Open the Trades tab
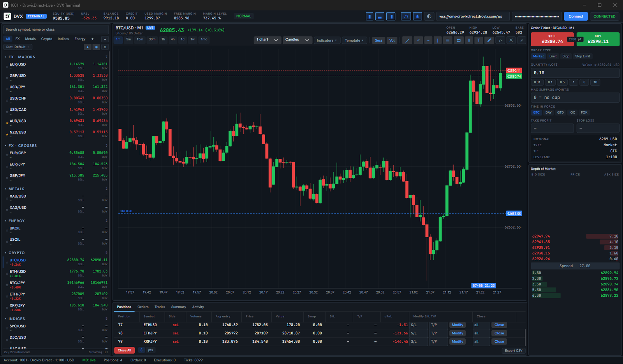Image resolution: width=623 pixels, height=364 pixels. pyautogui.click(x=160, y=307)
